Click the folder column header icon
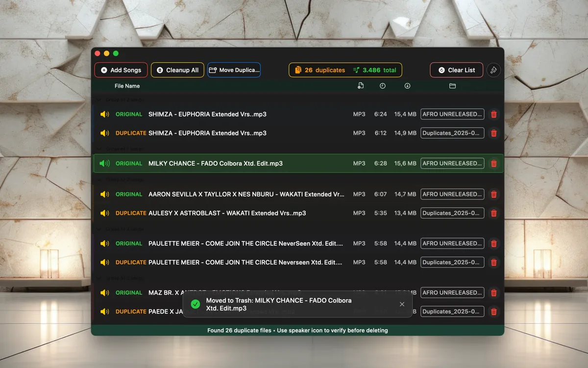Screen dimensions: 588x368 click(452, 86)
